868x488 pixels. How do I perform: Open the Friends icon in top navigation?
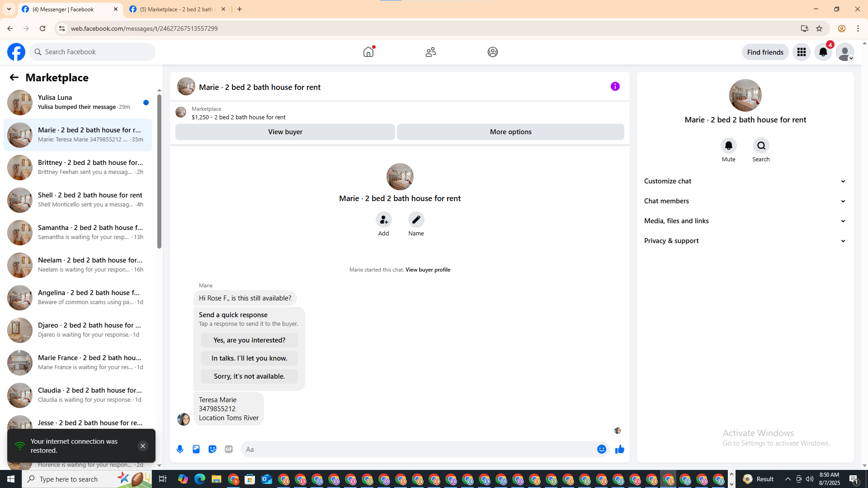pyautogui.click(x=431, y=52)
